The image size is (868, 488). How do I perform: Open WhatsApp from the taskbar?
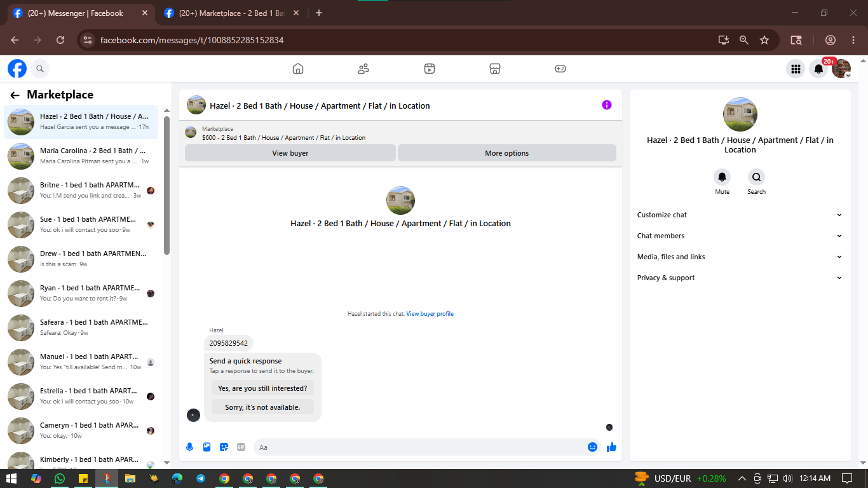coord(60,478)
